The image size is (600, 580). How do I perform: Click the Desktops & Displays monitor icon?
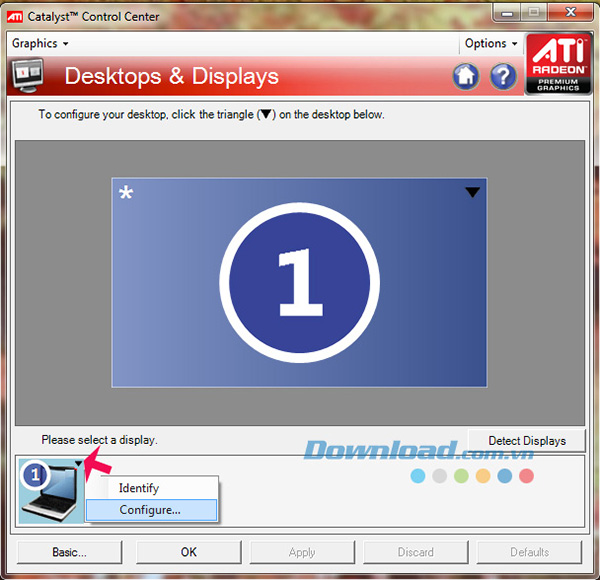tap(28, 75)
